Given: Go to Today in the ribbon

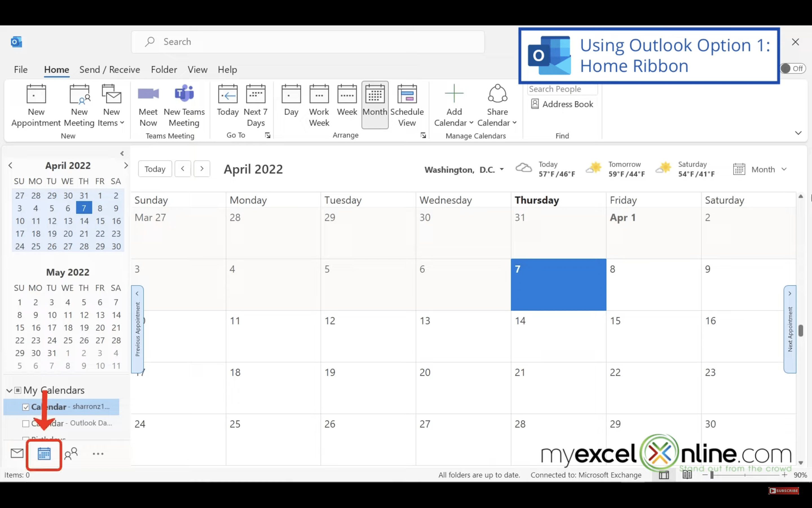Looking at the screenshot, I should pyautogui.click(x=228, y=101).
